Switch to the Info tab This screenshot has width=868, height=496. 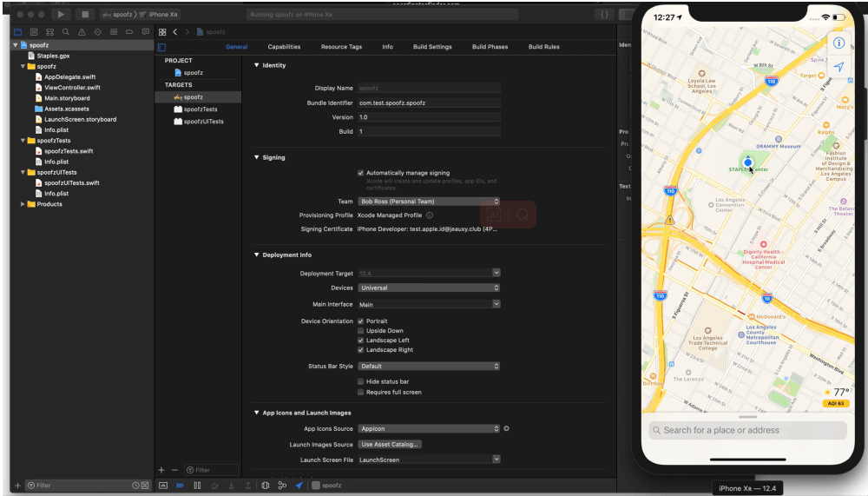point(387,47)
